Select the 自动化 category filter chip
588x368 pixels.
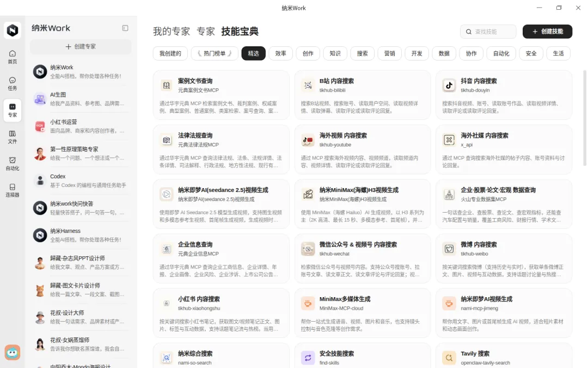click(501, 53)
